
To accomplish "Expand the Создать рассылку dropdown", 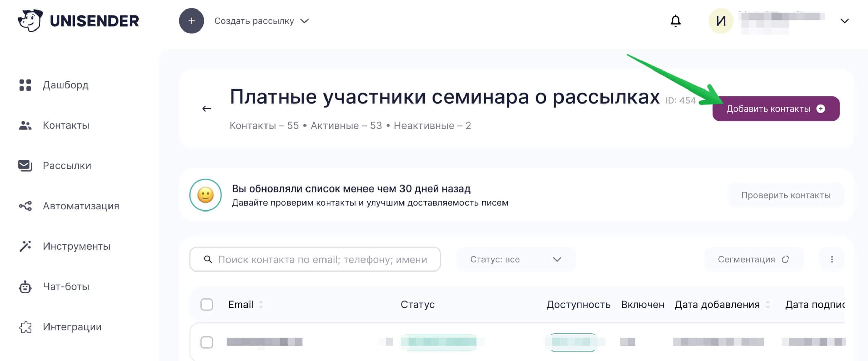I will (305, 21).
